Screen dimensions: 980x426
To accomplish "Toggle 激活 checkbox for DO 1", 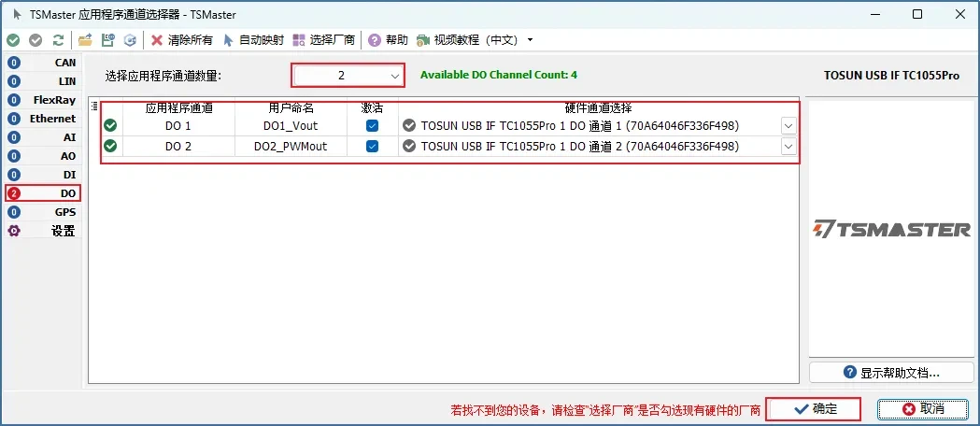I will coord(372,125).
